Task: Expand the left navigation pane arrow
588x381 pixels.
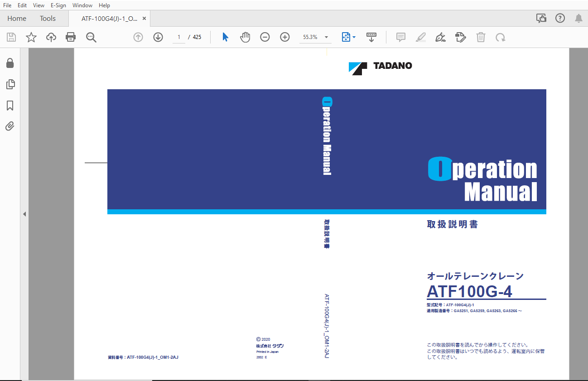Action: coord(24,214)
